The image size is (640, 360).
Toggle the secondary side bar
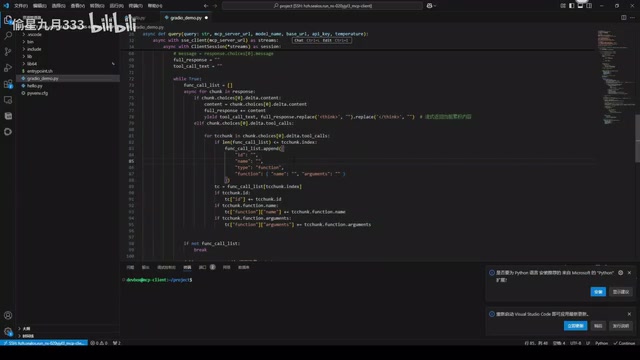(589, 6)
